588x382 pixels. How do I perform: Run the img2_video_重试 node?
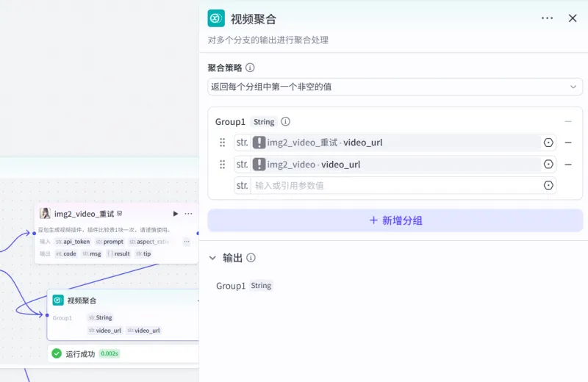click(176, 214)
